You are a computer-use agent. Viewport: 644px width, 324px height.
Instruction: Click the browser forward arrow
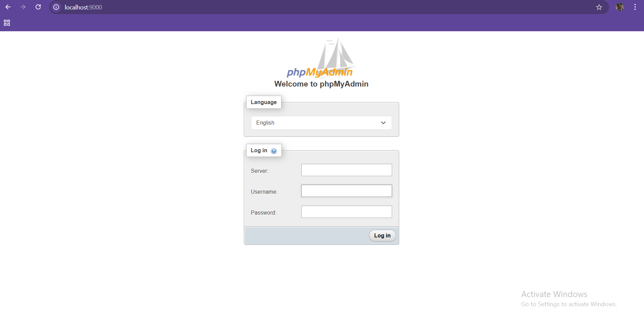(x=23, y=7)
